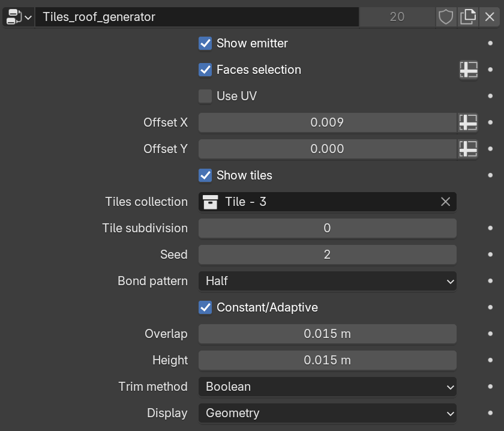Open the node group browse dropdown icon
Viewport: 504px width, 431px height.
(x=19, y=17)
